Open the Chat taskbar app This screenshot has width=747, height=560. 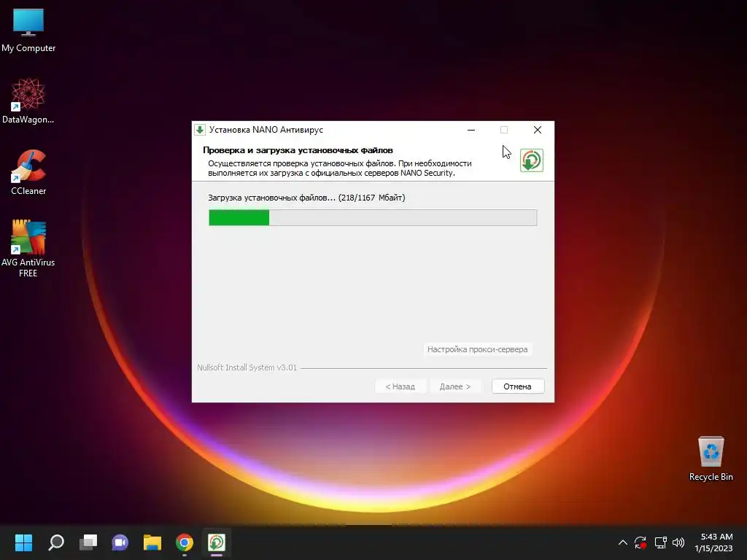tap(120, 542)
